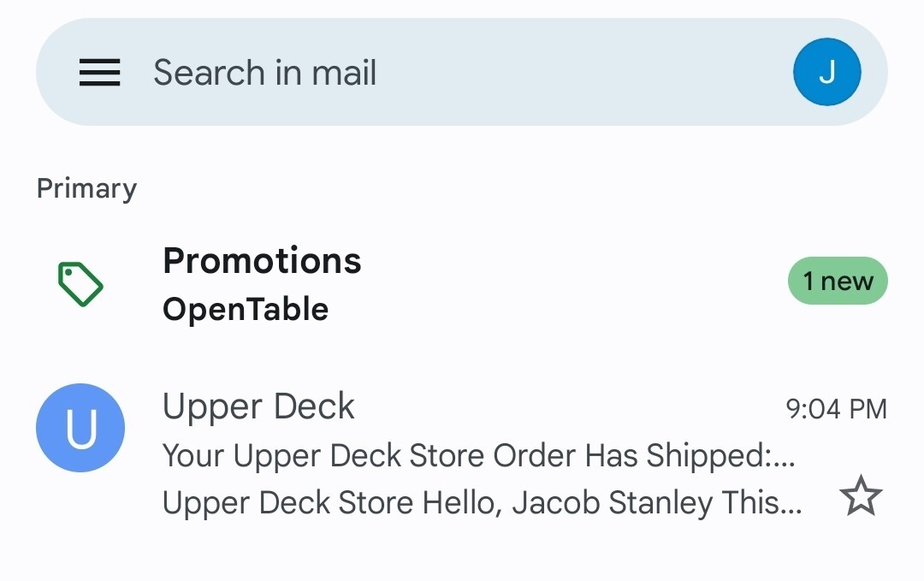
Task: Open the email from Upper Deck sender name
Action: click(x=258, y=406)
